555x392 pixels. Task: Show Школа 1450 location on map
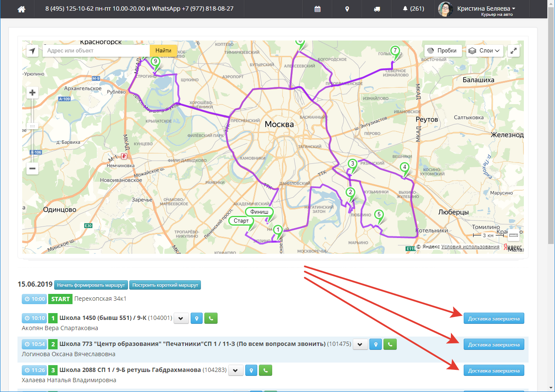197,318
